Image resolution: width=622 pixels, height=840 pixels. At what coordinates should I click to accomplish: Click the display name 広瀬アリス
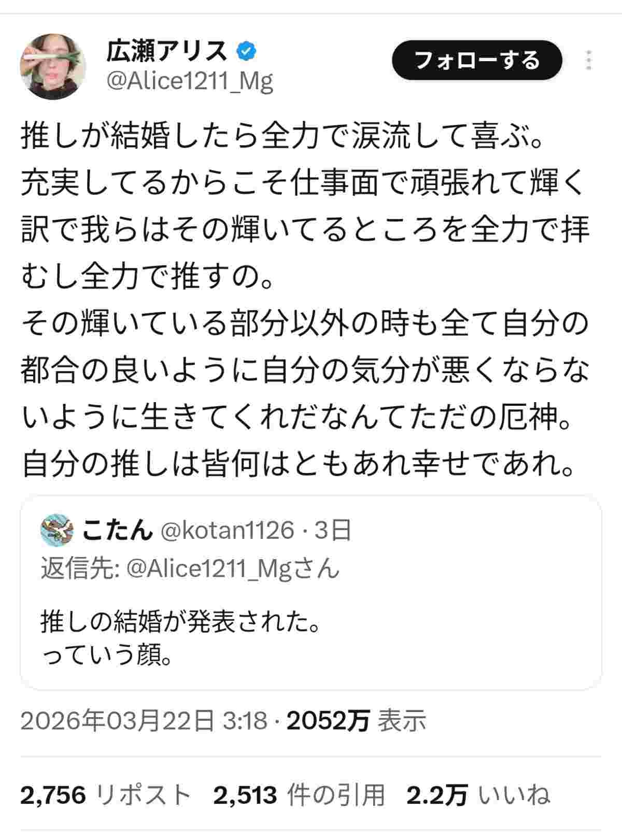tap(167, 51)
